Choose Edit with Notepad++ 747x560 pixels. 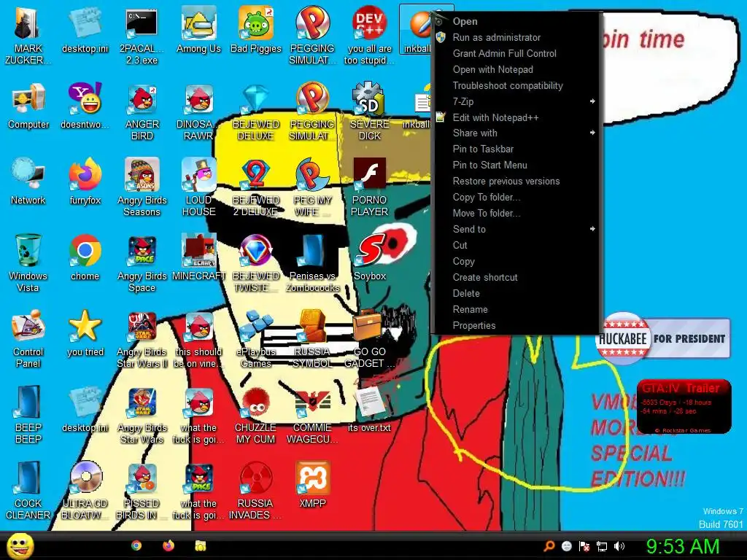(x=516, y=117)
